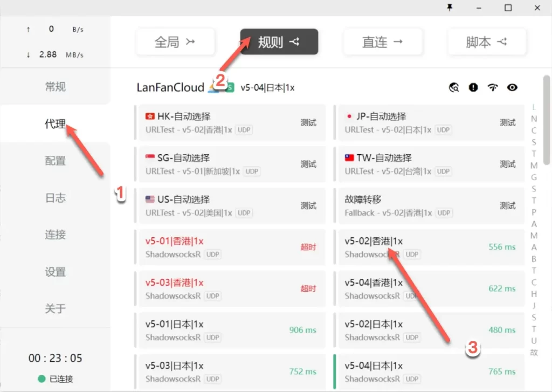This screenshot has width=552, height=392.
Task: Switch to 全局 (Global) proxy mode
Action: (x=175, y=41)
